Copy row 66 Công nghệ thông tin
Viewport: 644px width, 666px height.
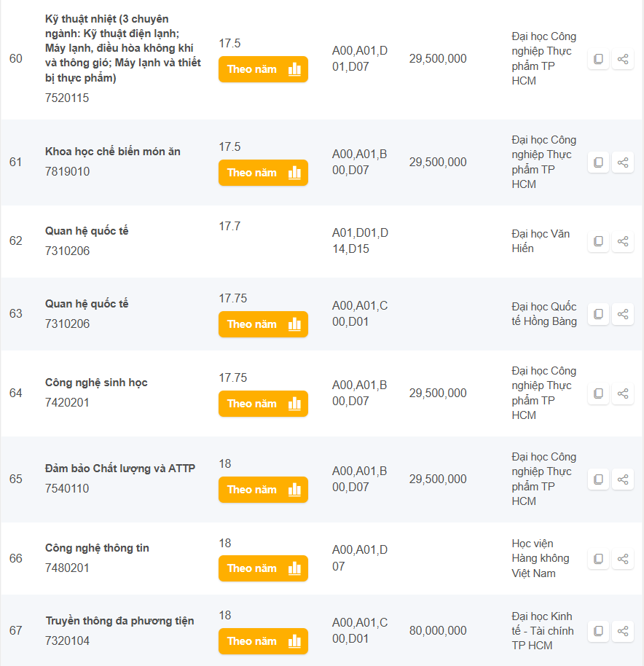coord(598,559)
